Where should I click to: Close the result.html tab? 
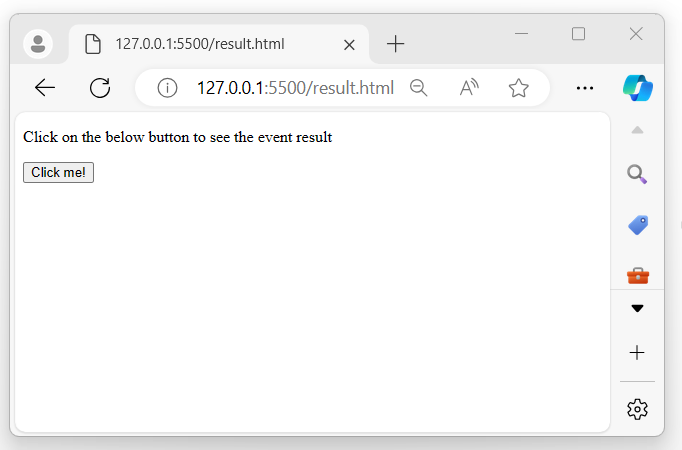coord(349,45)
